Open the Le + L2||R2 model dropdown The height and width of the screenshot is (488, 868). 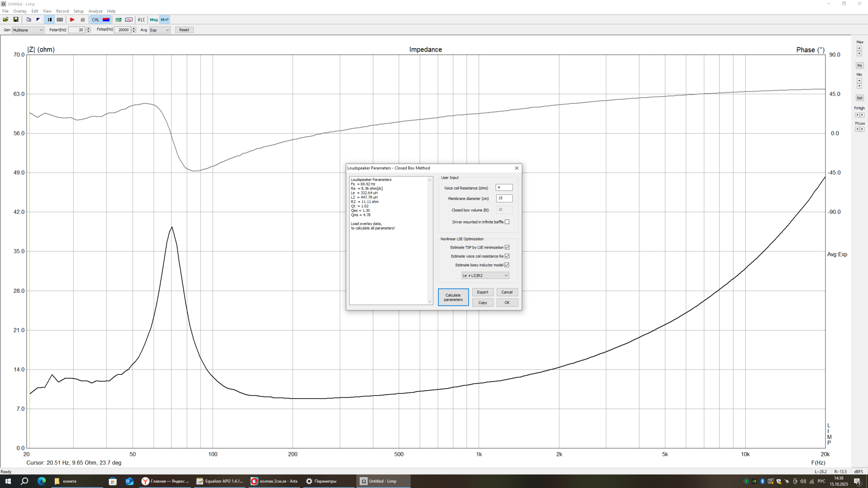(485, 275)
